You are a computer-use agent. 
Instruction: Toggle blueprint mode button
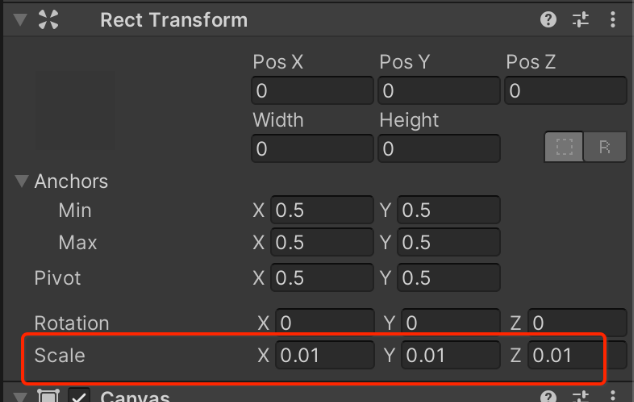pos(565,147)
